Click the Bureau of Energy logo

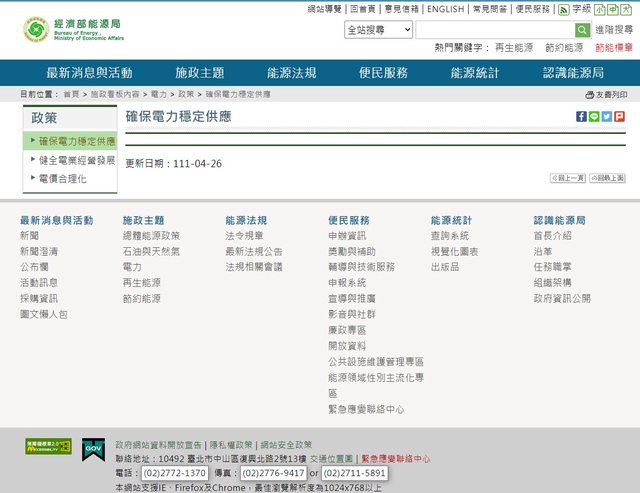click(x=74, y=31)
